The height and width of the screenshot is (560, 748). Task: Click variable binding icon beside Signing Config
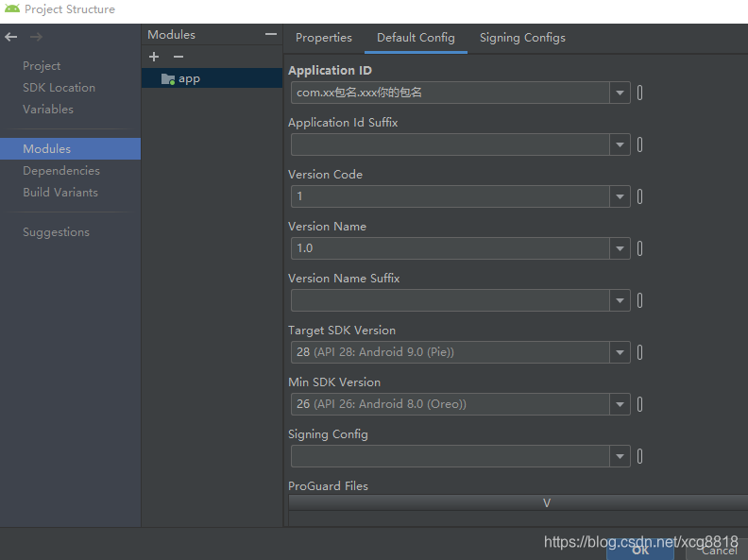(639, 456)
